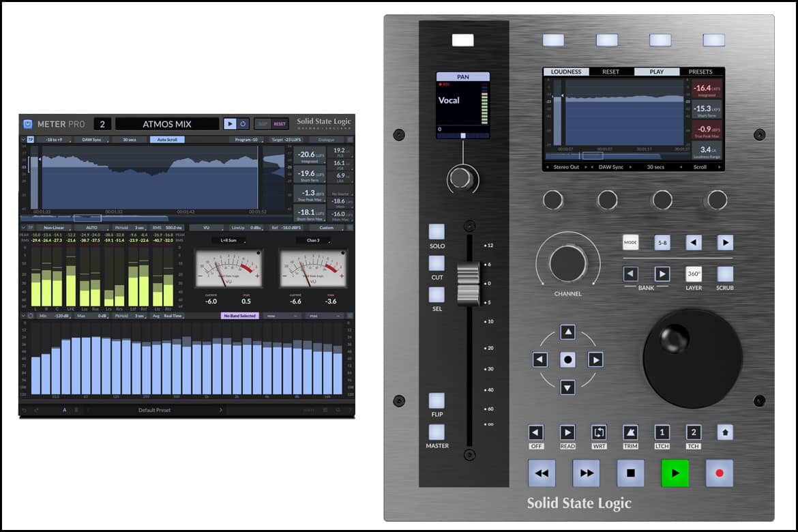Click the right cursor arrow button

pos(595,360)
